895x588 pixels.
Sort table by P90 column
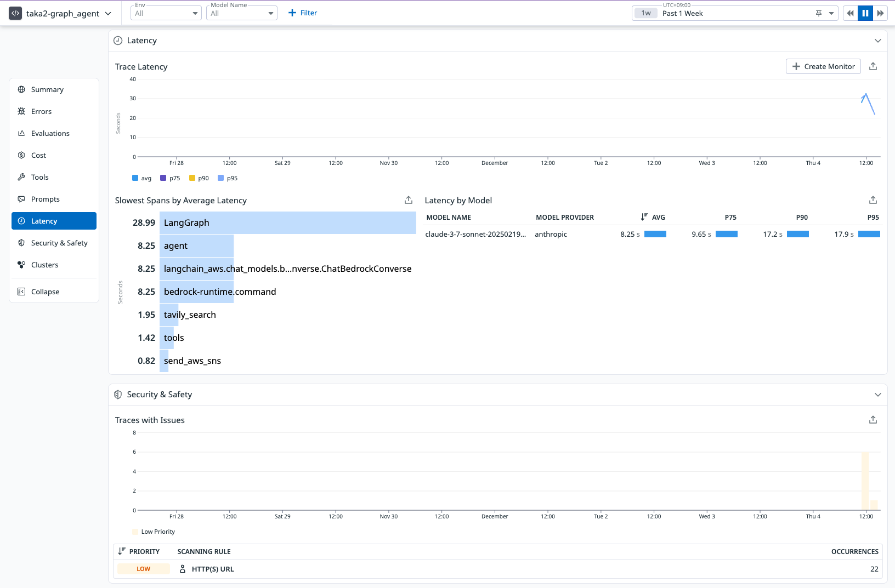[802, 218]
